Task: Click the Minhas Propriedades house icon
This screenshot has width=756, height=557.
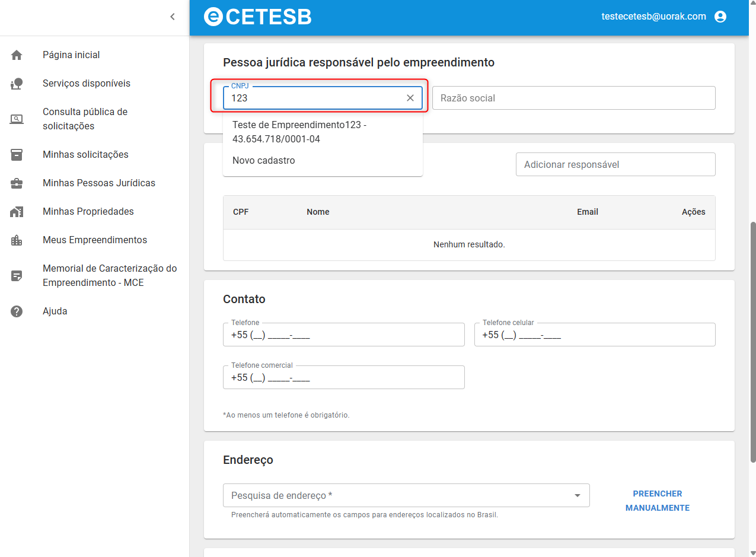Action: tap(17, 212)
